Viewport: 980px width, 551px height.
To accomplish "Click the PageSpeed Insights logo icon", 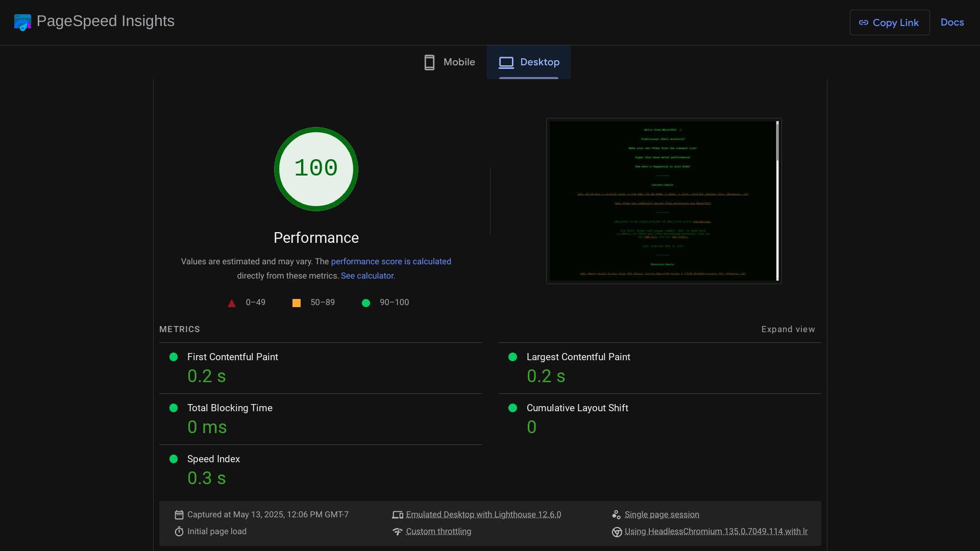I will click(22, 22).
